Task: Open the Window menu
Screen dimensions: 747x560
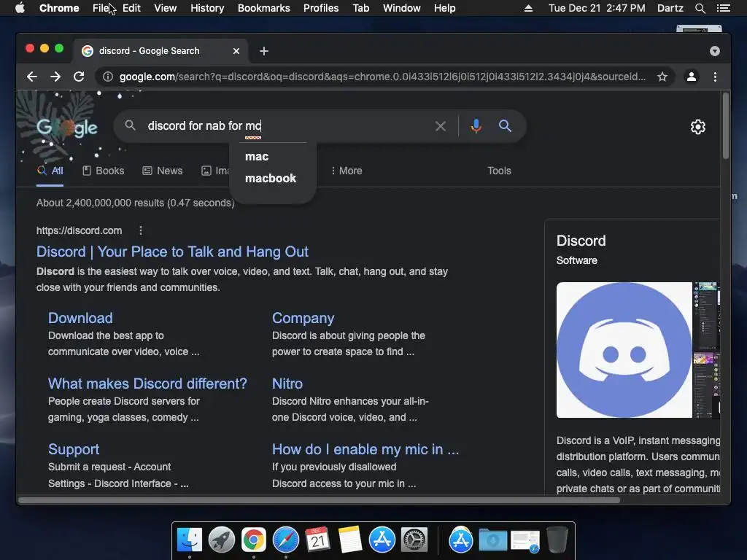Action: coord(402,8)
